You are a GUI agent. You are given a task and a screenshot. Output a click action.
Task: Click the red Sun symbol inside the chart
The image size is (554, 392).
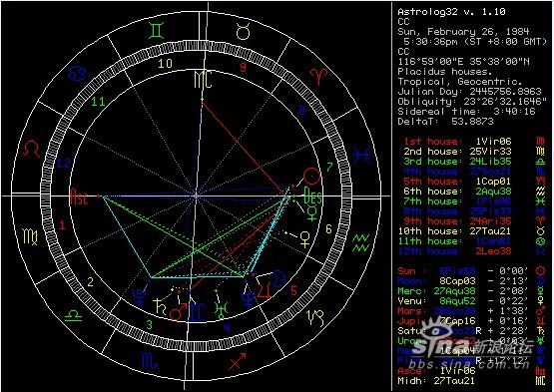[312, 177]
